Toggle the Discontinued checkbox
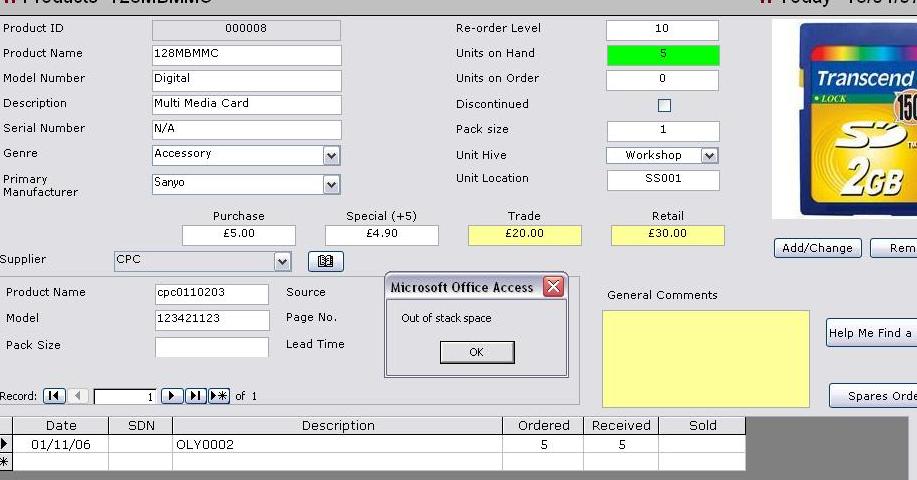Viewport: 917px width, 480px height. [664, 105]
